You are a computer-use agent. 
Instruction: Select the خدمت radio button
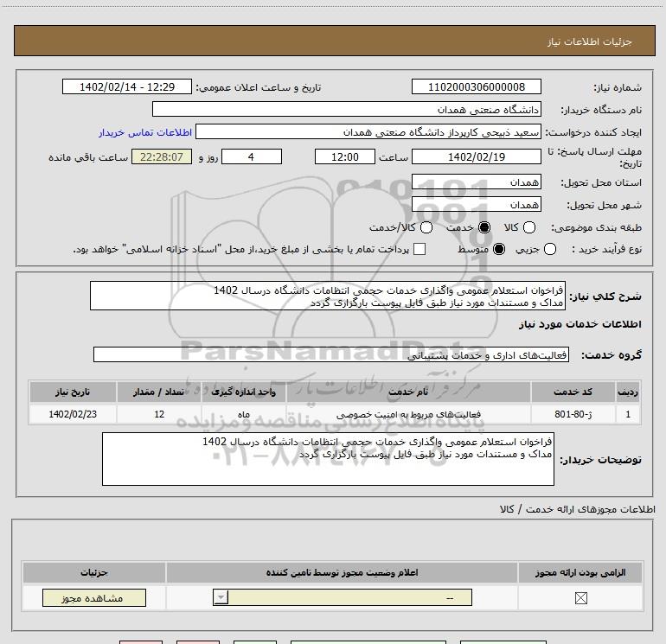(x=484, y=227)
